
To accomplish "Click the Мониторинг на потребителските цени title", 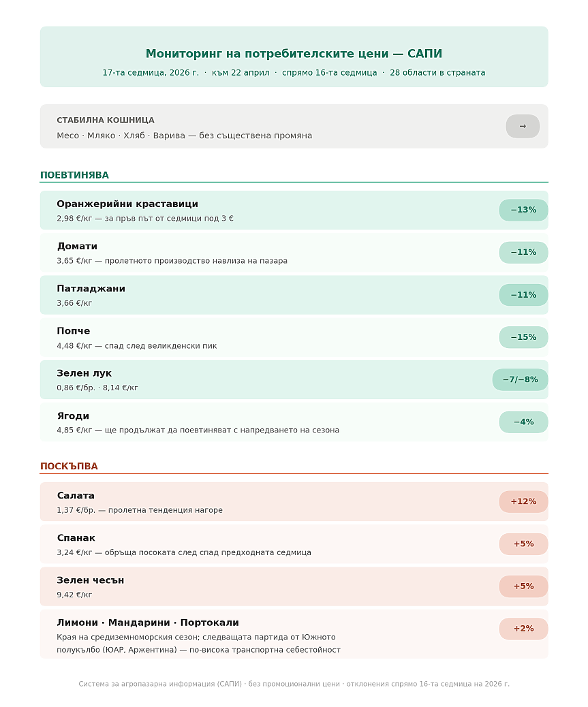I will pyautogui.click(x=294, y=54).
